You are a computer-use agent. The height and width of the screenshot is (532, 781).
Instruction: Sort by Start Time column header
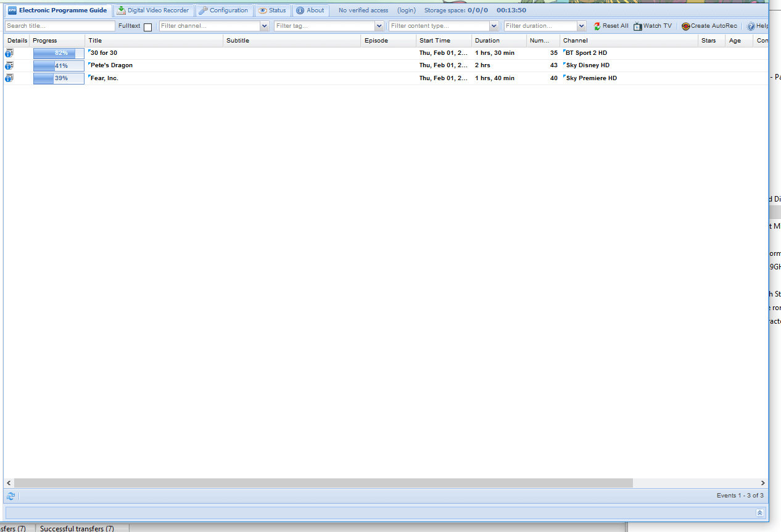pos(435,41)
